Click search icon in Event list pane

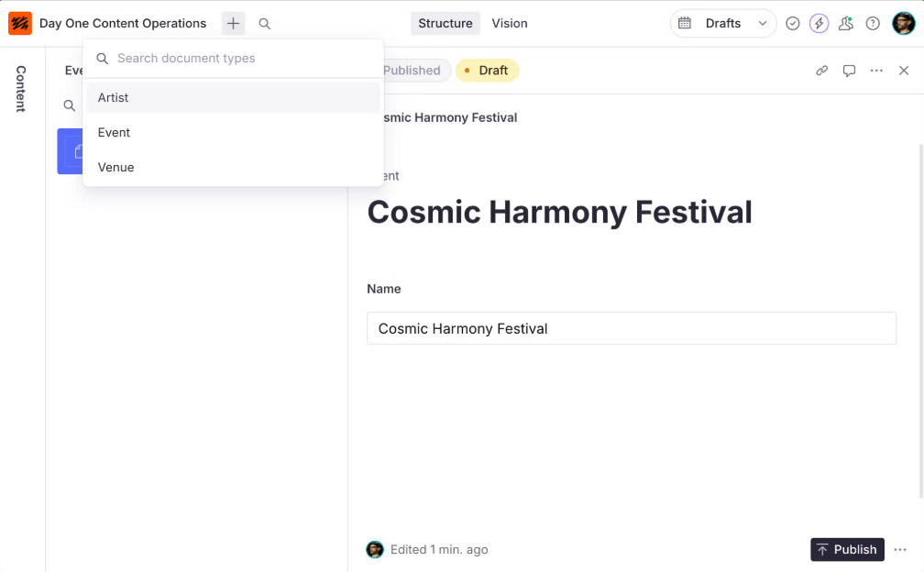[70, 105]
